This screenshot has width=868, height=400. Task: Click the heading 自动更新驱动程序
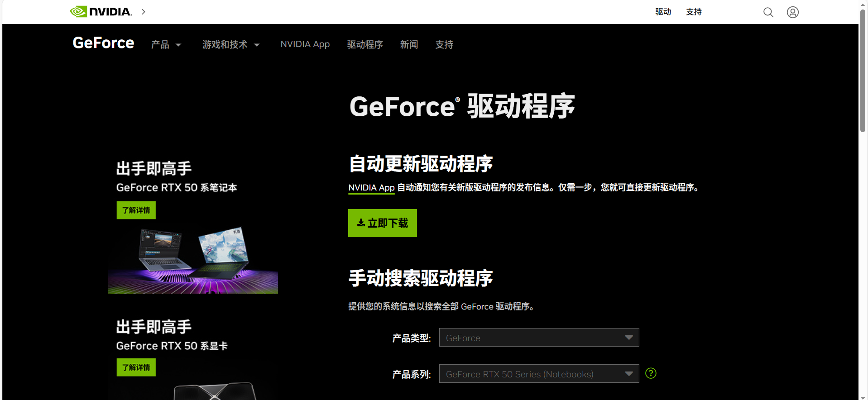[421, 163]
